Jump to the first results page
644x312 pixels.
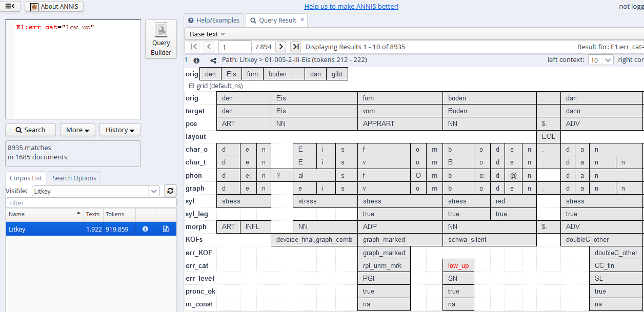pos(194,47)
